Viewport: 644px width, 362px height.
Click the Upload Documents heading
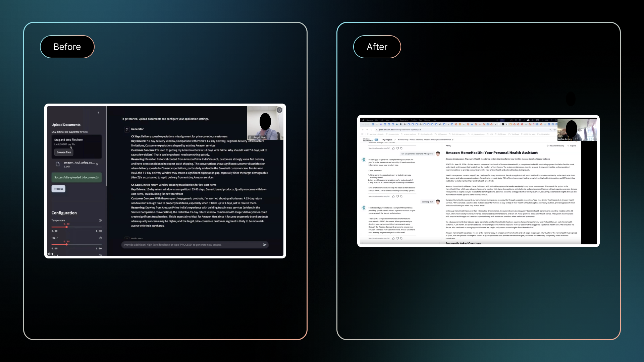click(x=66, y=125)
